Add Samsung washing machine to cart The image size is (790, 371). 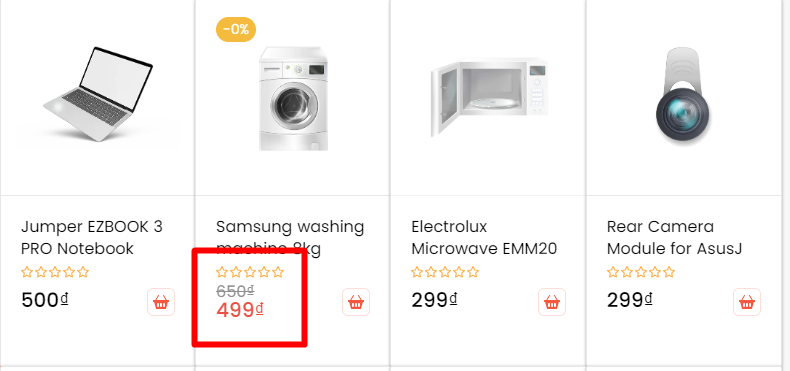[x=356, y=302]
